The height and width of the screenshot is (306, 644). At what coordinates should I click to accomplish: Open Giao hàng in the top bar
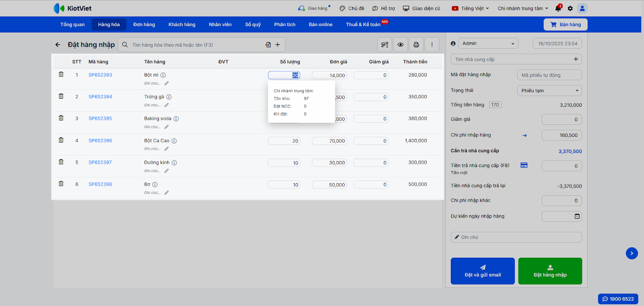click(x=314, y=8)
